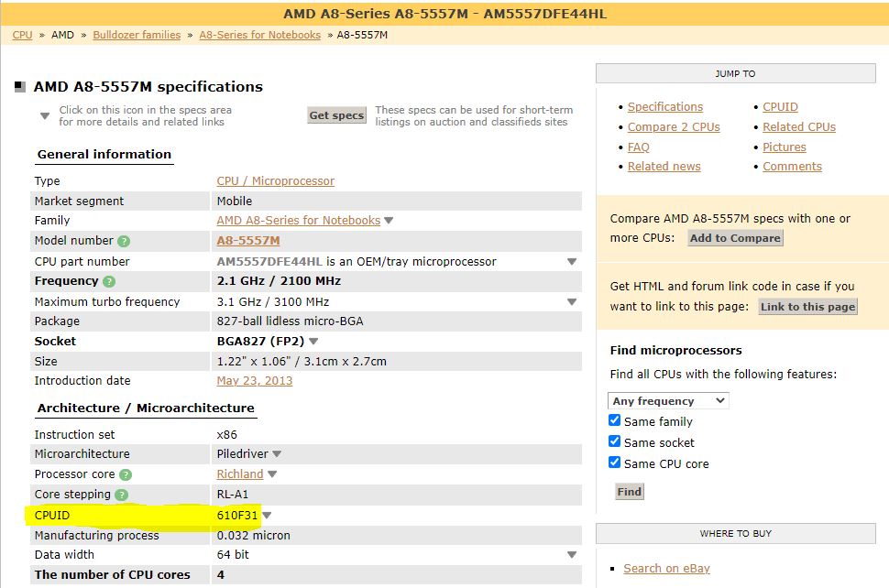Expand the Piledriver microarchitecture arrow
889x588 pixels.
pos(277,453)
